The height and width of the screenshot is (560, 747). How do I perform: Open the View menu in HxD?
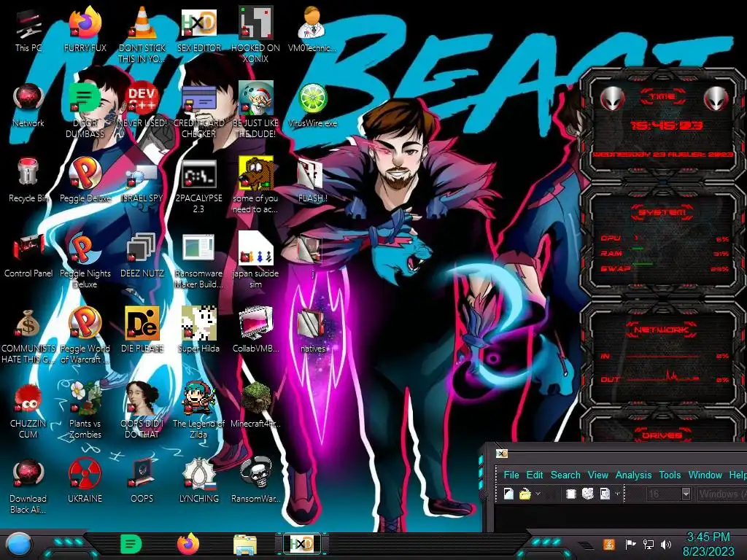(598, 475)
